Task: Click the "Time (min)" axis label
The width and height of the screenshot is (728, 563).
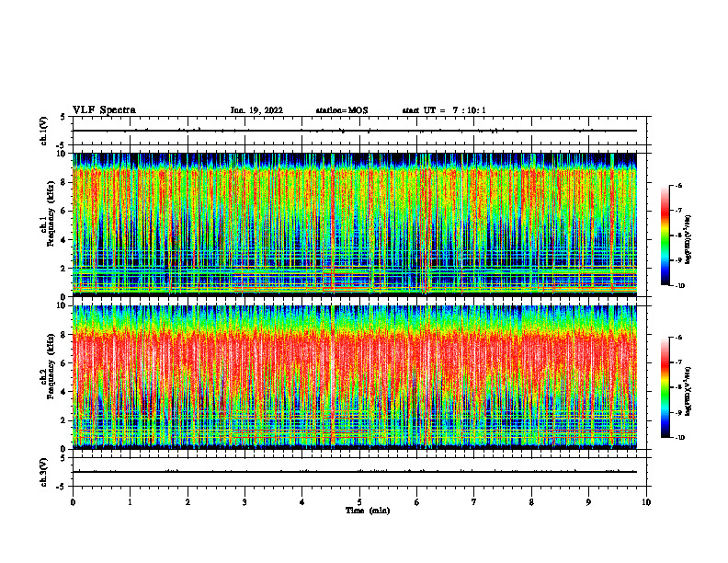Action: [x=368, y=511]
